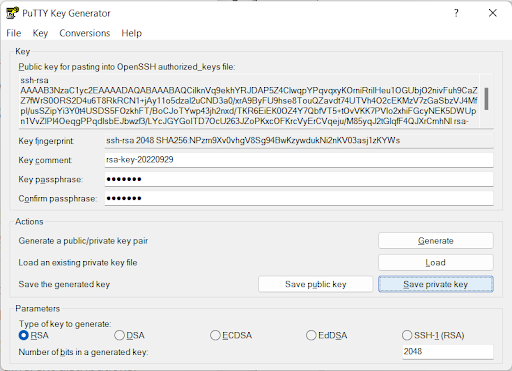
Task: Click the 'Public key for pasting' label
Action: [127, 67]
